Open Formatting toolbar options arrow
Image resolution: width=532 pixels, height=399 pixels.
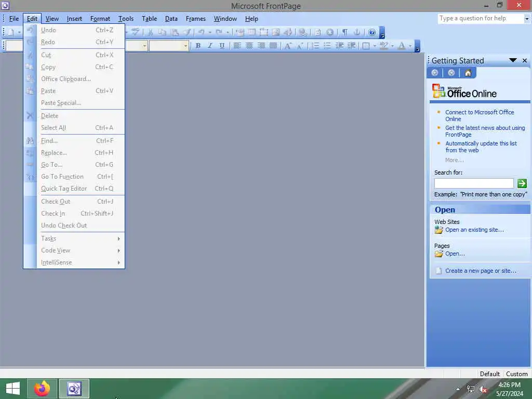tap(418, 46)
